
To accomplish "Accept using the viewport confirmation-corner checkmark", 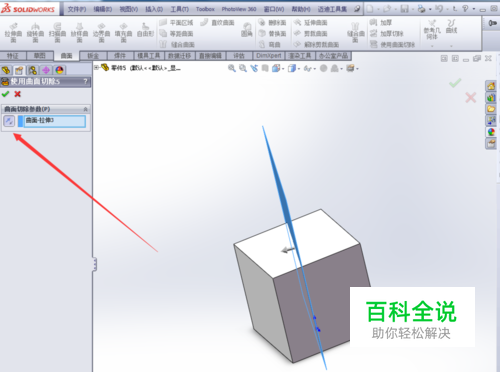I will [455, 83].
